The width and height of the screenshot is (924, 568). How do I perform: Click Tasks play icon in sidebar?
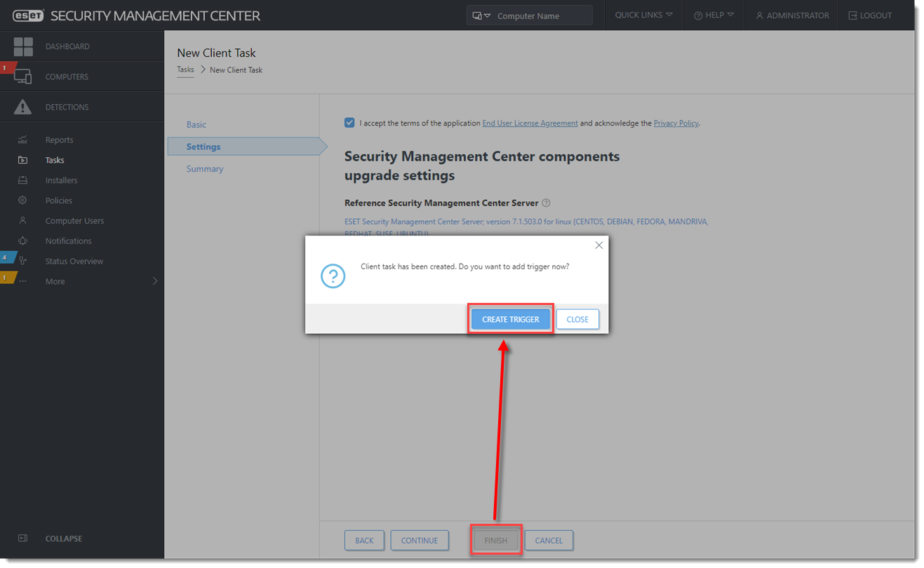point(22,160)
